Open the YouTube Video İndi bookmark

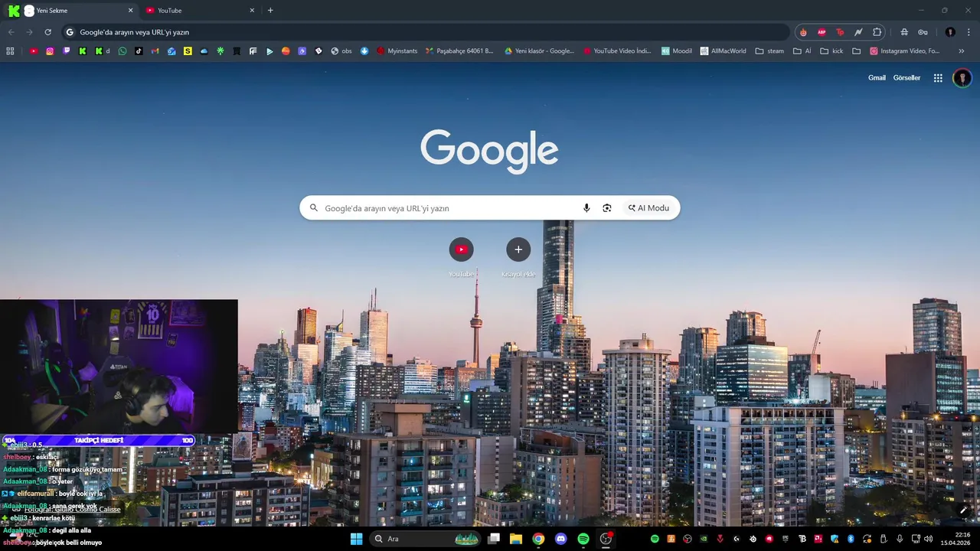pyautogui.click(x=617, y=51)
